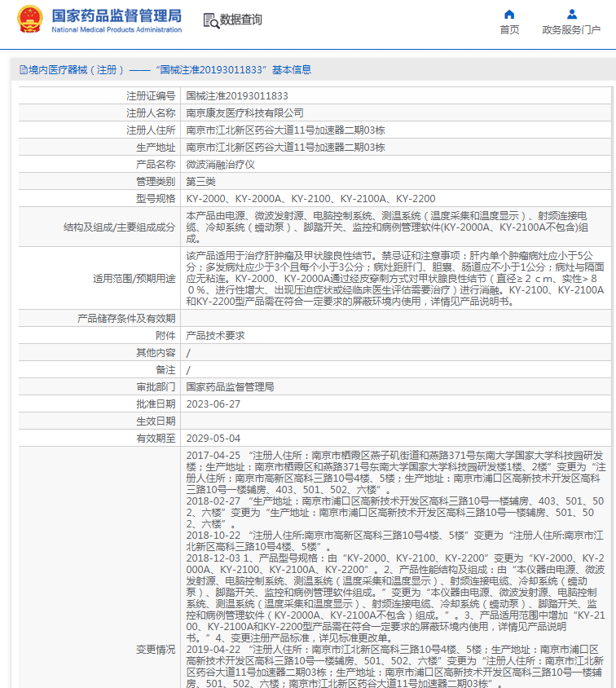
Task: Click the 产品储存条件及有效期 label
Action: (126, 319)
